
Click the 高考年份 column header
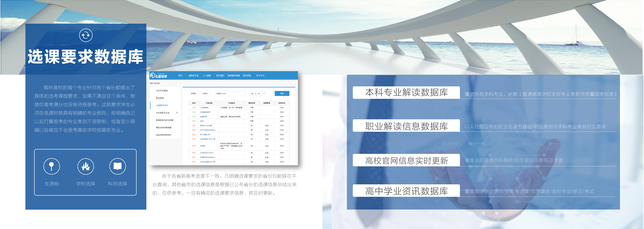tap(282, 103)
